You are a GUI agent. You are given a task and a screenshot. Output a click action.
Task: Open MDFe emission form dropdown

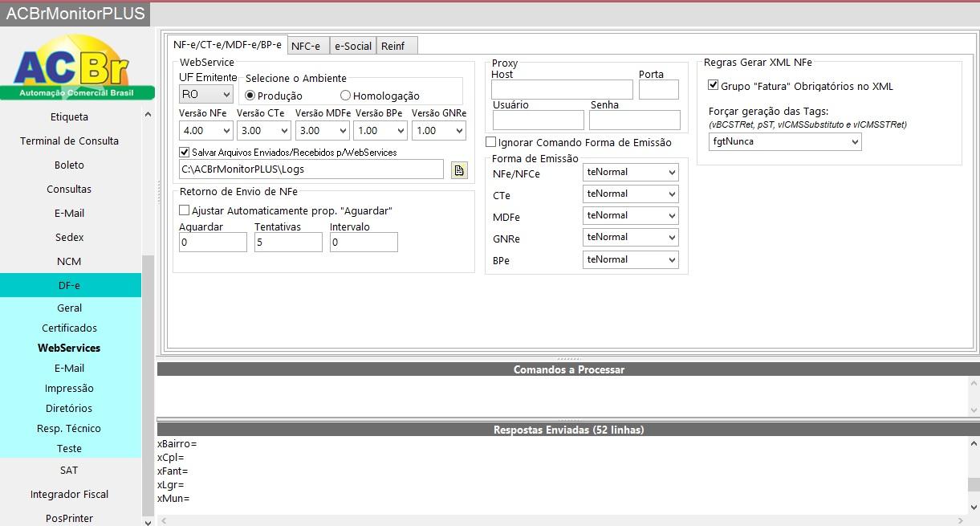coord(631,215)
